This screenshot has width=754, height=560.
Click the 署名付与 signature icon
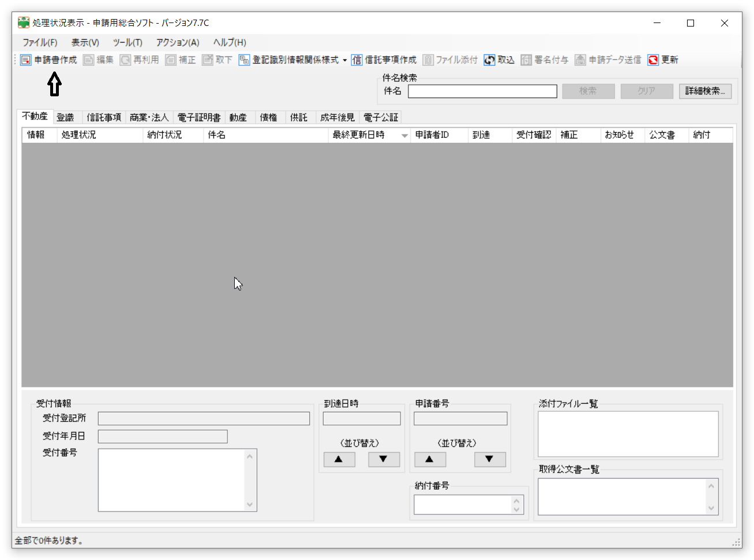click(526, 60)
